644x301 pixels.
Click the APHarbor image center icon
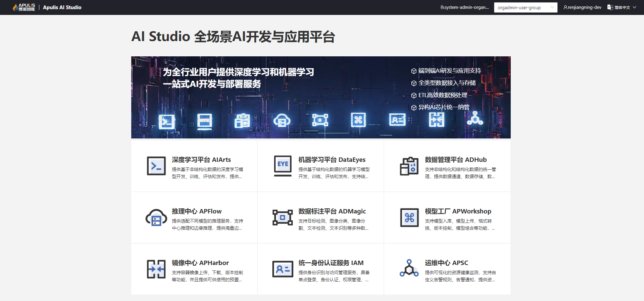click(156, 269)
